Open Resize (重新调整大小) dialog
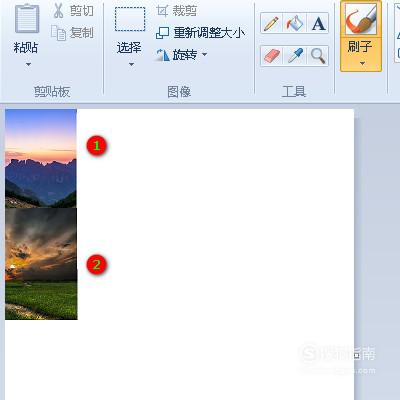This screenshot has width=400, height=400. click(x=200, y=33)
